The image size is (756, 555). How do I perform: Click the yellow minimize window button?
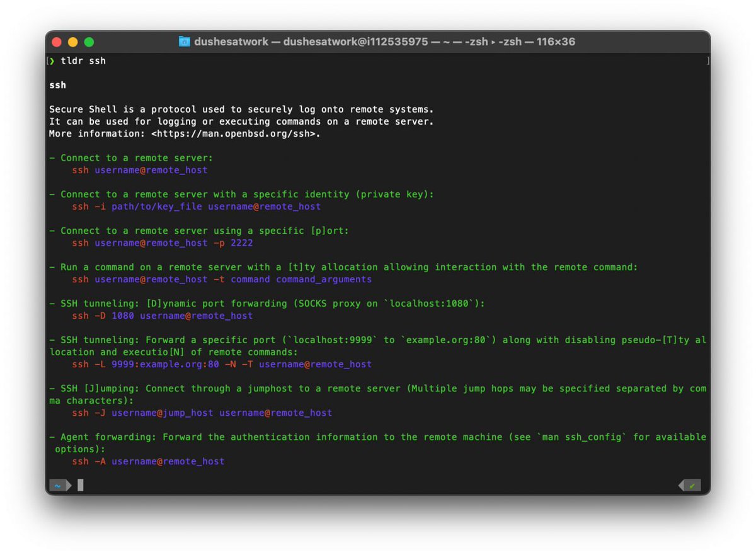[73, 42]
